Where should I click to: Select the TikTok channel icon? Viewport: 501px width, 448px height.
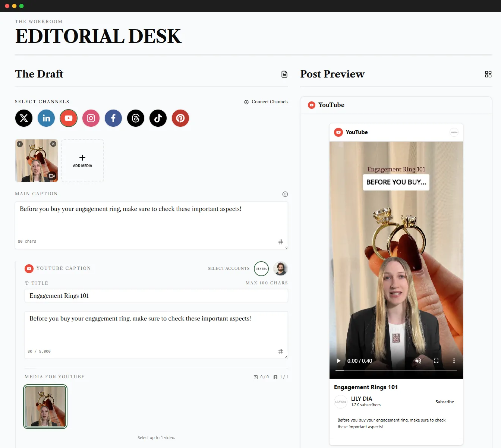158,118
